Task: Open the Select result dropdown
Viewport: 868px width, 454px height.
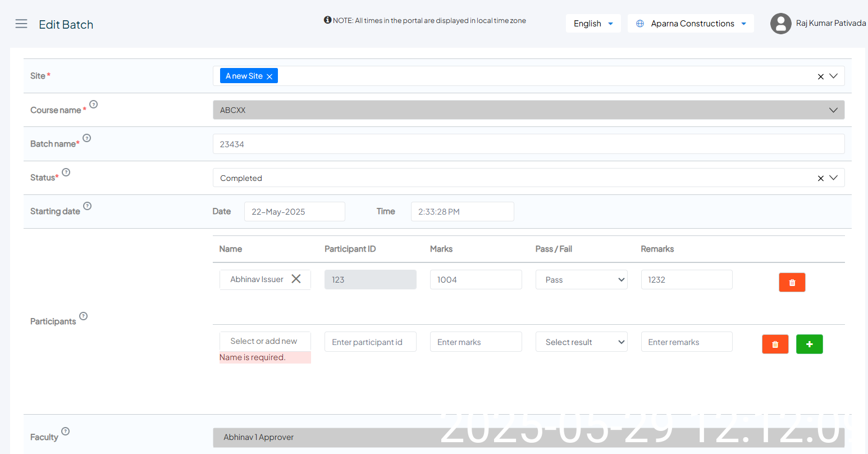Action: (582, 342)
